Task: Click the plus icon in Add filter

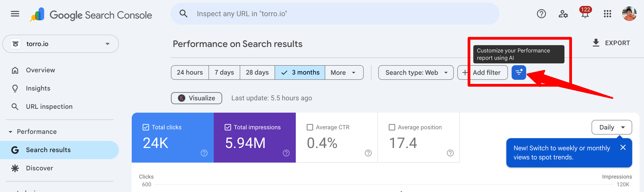Action: pos(465,73)
